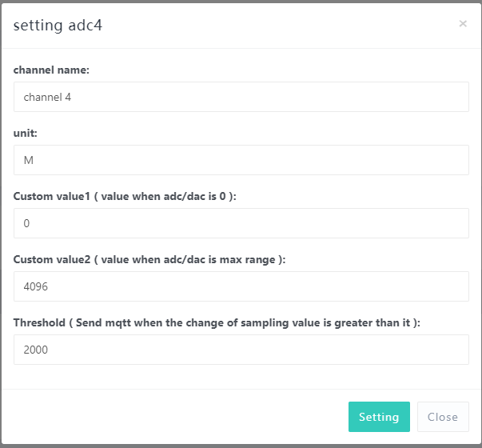This screenshot has height=448, width=482.
Task: Click the Custom value2 field showing 4096
Action: [x=241, y=286]
